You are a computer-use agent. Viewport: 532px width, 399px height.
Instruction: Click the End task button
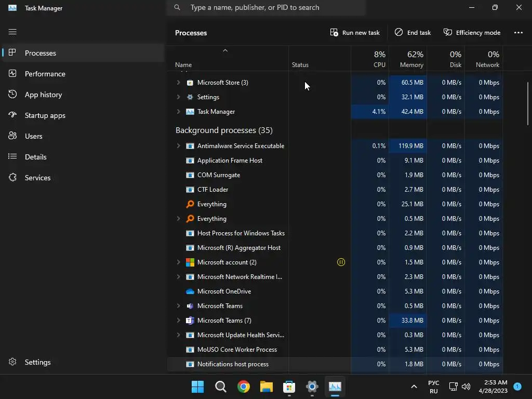(x=413, y=33)
